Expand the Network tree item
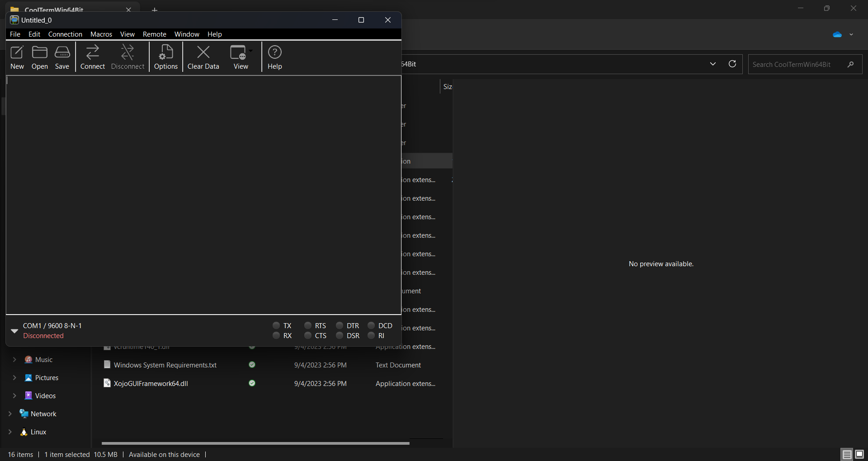Image resolution: width=868 pixels, height=461 pixels. pos(10,414)
